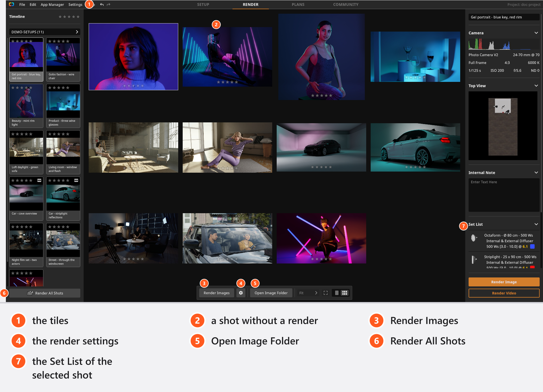This screenshot has height=392, width=543.
Task: Click the film icon on Car - striplight reflections
Action: 76,180
